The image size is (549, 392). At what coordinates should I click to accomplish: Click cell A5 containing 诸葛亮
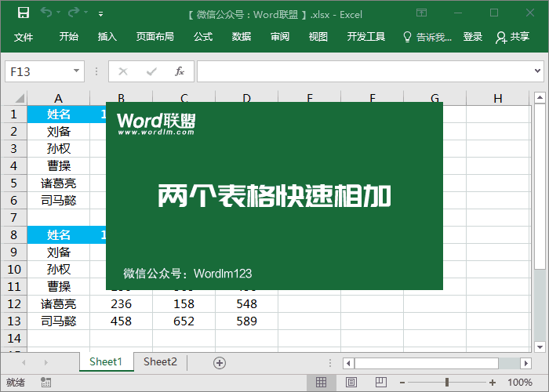[x=59, y=183]
